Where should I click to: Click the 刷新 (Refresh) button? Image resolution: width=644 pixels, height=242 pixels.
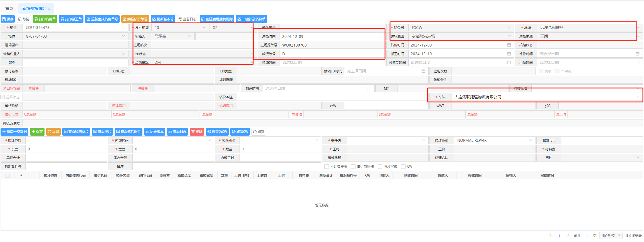(258, 132)
